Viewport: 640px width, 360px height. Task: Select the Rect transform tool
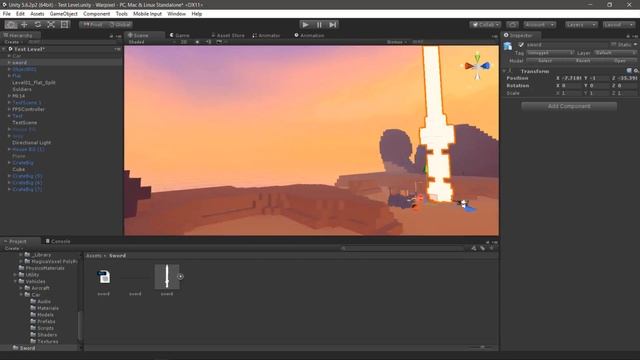[x=64, y=24]
